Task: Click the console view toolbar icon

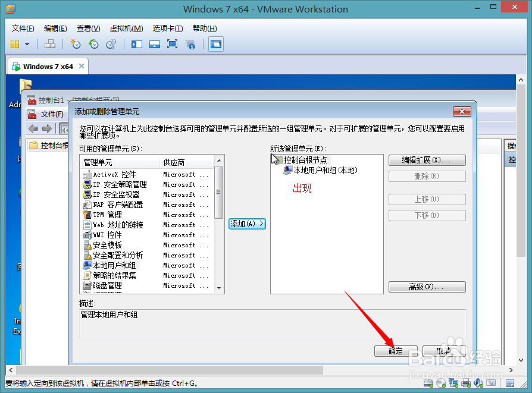Action: (x=216, y=44)
